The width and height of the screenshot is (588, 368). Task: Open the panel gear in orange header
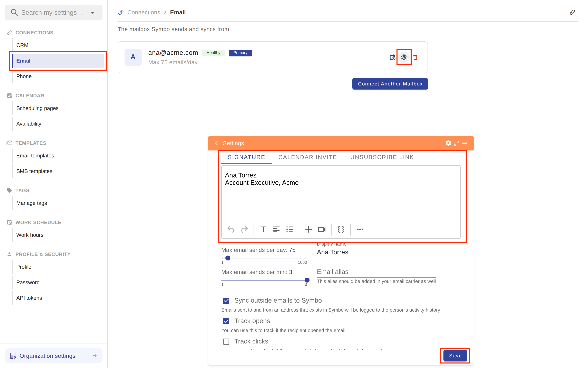click(448, 143)
